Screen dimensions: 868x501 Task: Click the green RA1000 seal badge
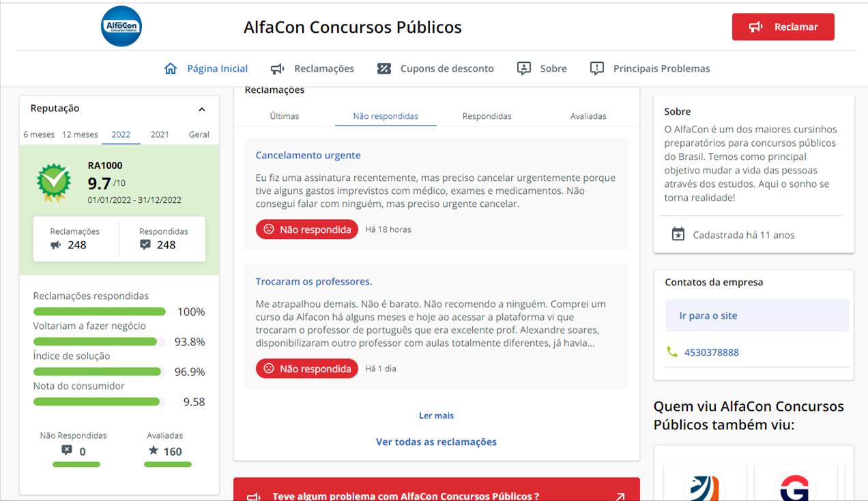click(x=54, y=182)
